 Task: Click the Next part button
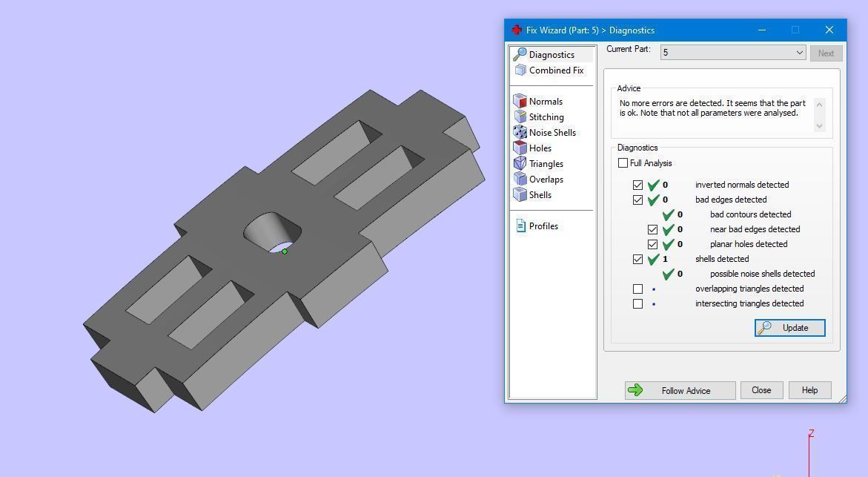pos(826,53)
